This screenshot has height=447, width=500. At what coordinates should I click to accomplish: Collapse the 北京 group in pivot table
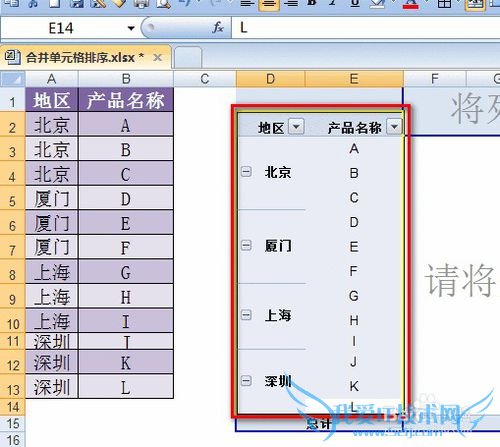coord(246,172)
